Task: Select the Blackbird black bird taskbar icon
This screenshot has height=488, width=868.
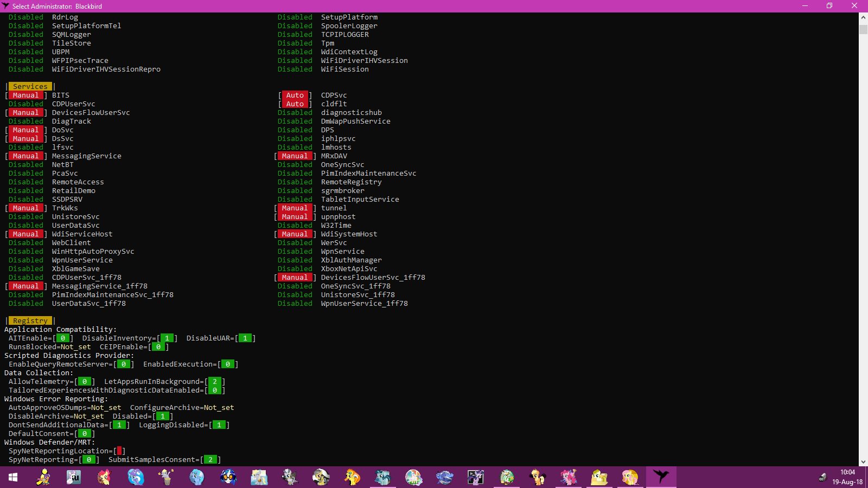Action: [x=661, y=477]
